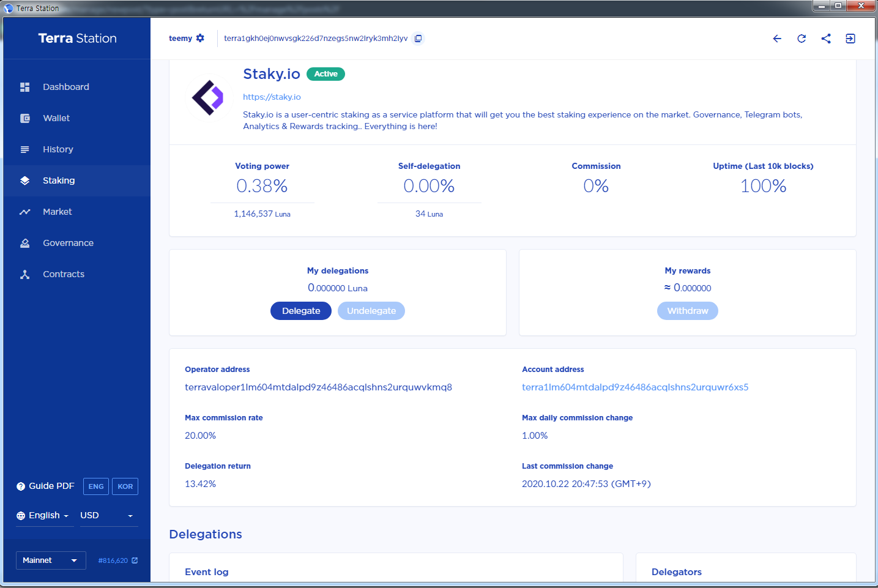This screenshot has height=588, width=878.
Task: Click the Dashboard grid icon in sidebar
Action: click(x=25, y=87)
